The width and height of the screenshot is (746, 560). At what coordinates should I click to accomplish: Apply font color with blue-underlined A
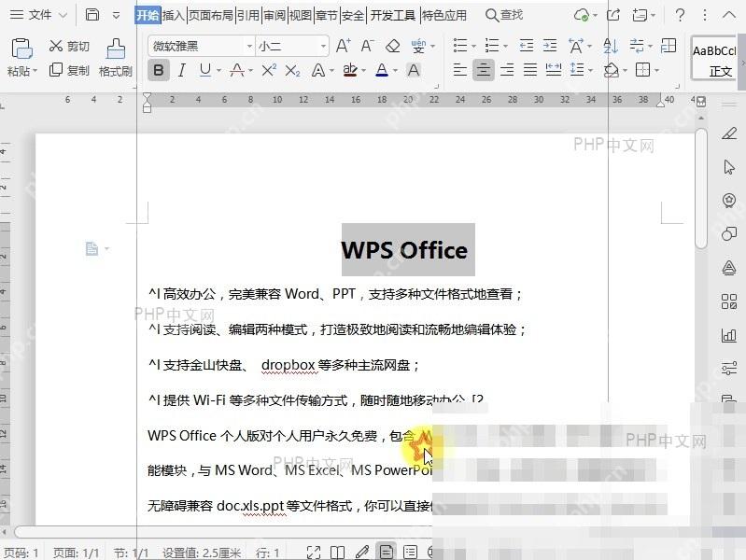click(382, 70)
